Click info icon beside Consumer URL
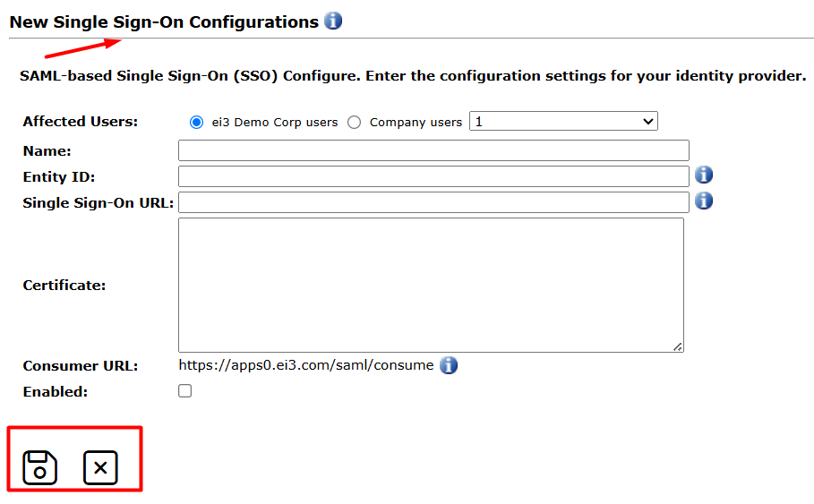814x504 pixels. [449, 365]
